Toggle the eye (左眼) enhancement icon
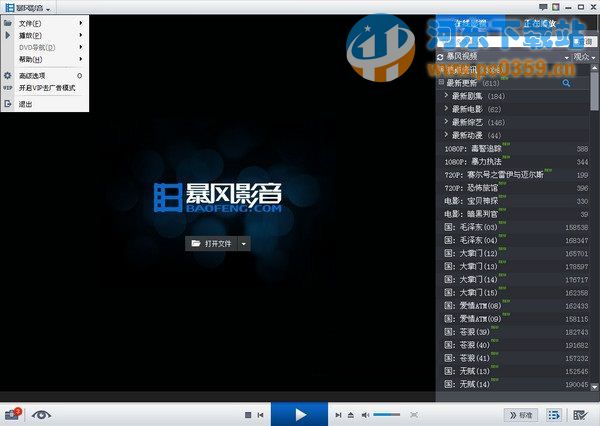 (41, 415)
